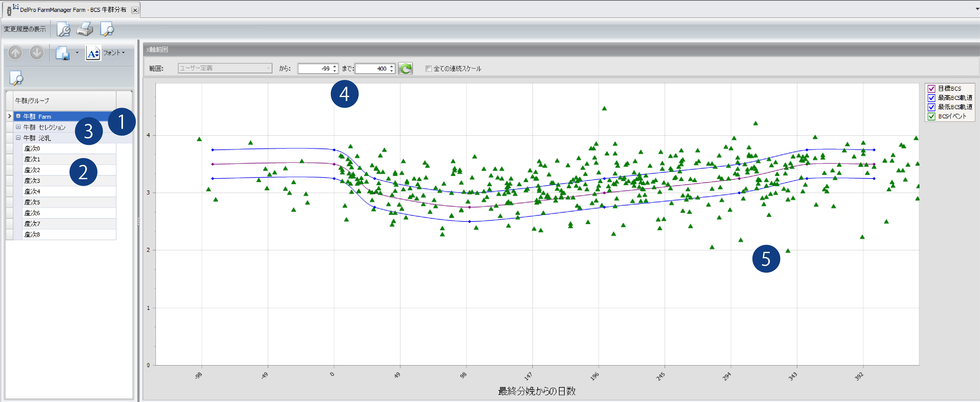Enable 全ての連続スケール checkbox
This screenshot has width=980, height=402.
tap(428, 69)
